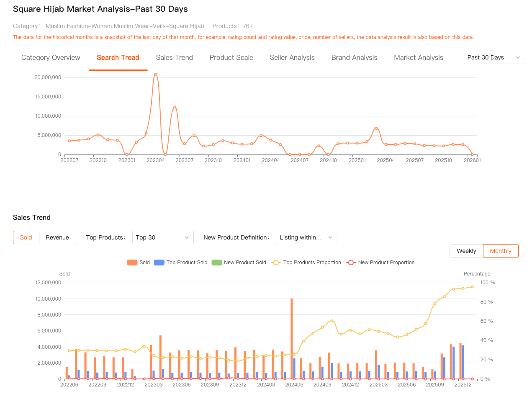
Task: View the Brand Analysis tab
Action: click(354, 58)
